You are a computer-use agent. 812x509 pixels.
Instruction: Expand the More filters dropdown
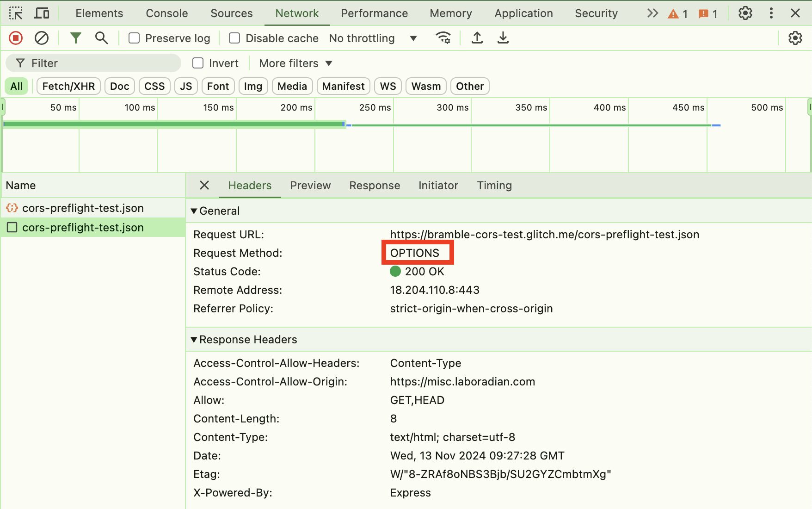click(295, 63)
